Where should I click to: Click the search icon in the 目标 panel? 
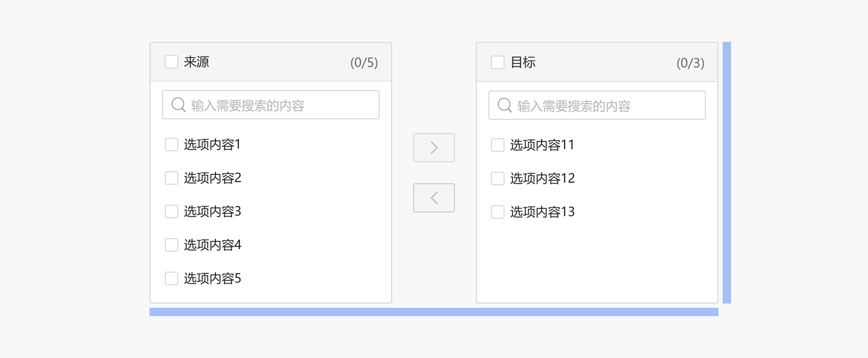[505, 105]
